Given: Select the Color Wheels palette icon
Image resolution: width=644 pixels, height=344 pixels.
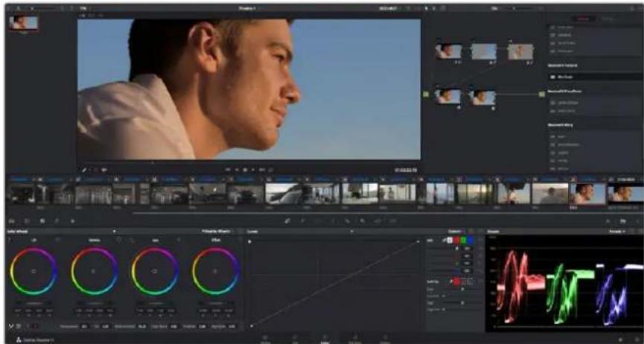Looking at the screenshot, I should [42, 221].
